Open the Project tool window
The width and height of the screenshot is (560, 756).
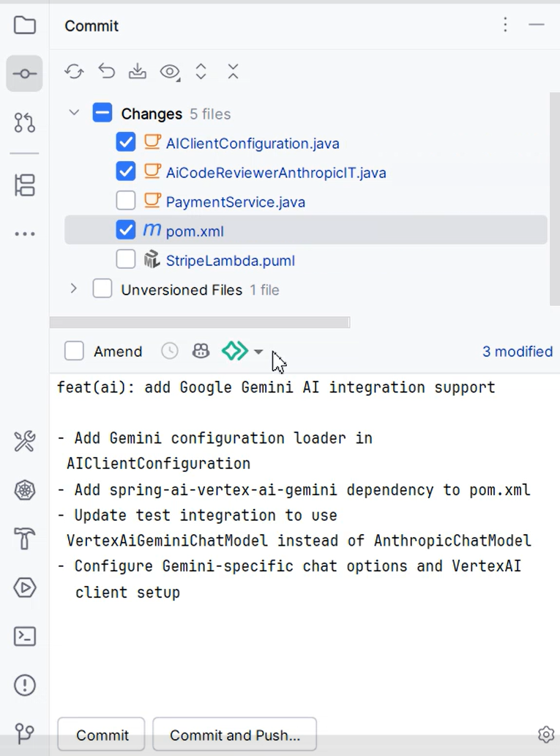tap(24, 24)
